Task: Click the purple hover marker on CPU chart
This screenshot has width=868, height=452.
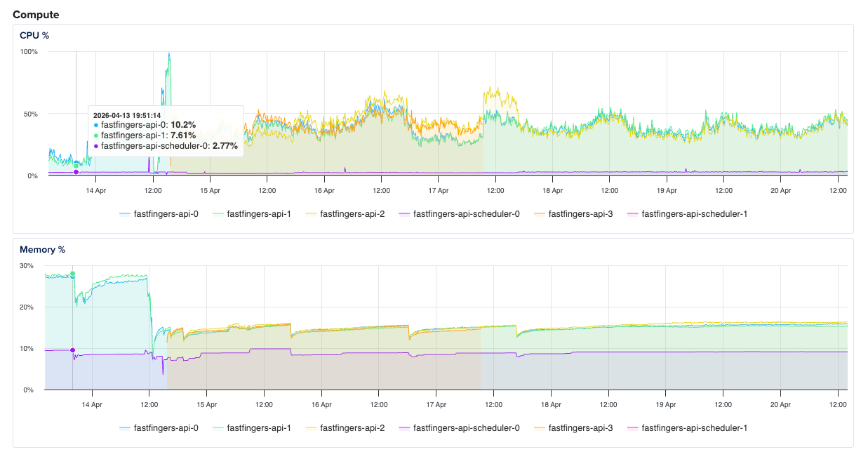Action: [x=76, y=172]
